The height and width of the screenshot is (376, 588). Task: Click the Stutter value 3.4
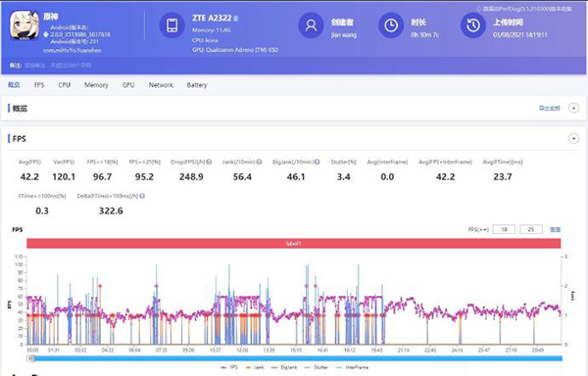click(x=344, y=177)
